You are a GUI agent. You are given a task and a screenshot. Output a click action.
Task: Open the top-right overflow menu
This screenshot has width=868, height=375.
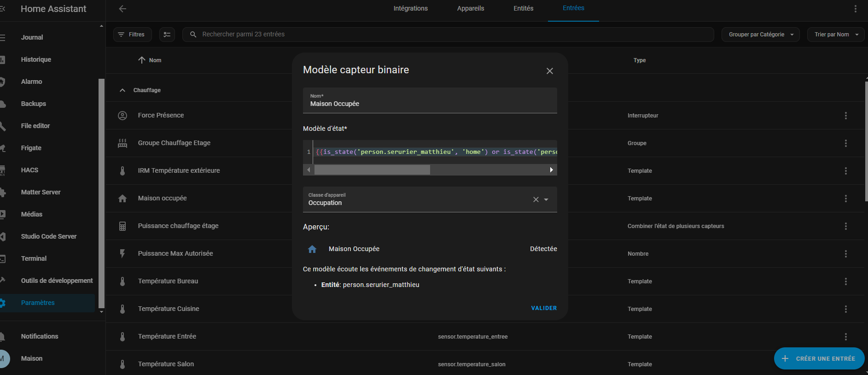click(855, 9)
